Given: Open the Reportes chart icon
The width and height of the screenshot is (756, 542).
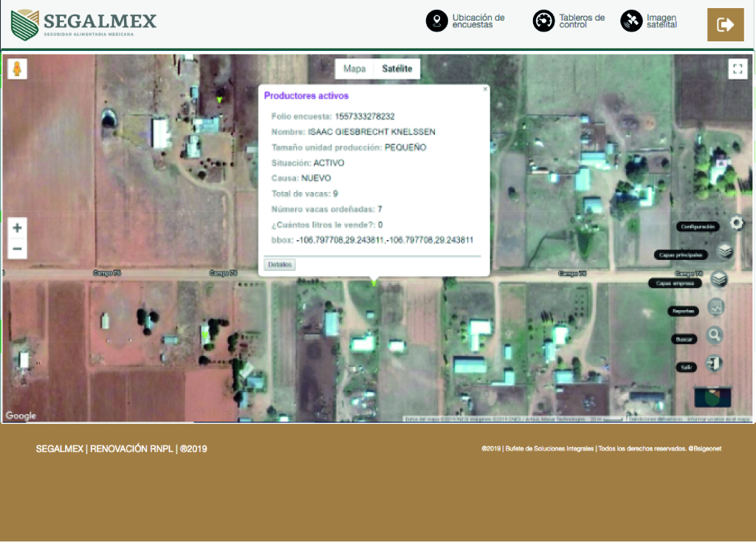Looking at the screenshot, I should point(715,307).
